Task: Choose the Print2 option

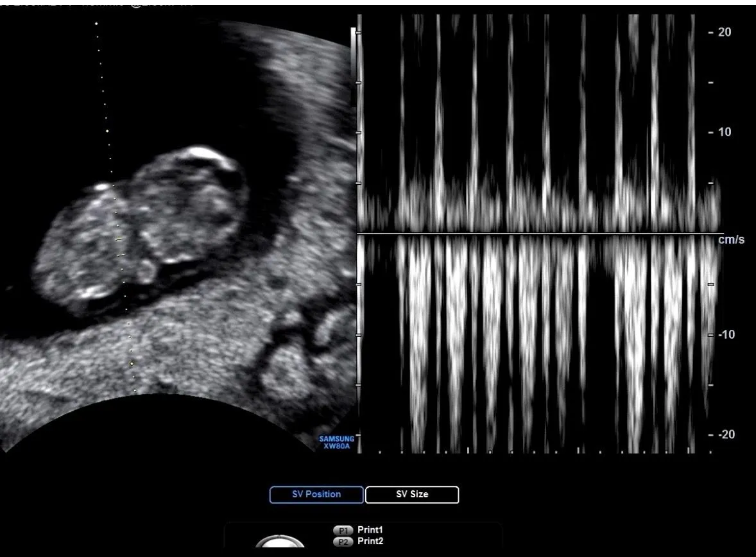Action: tap(370, 541)
